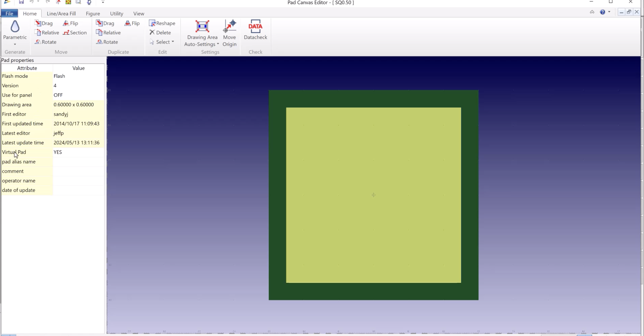This screenshot has height=336, width=644.
Task: Enable Relative duplication mode
Action: pos(108,32)
